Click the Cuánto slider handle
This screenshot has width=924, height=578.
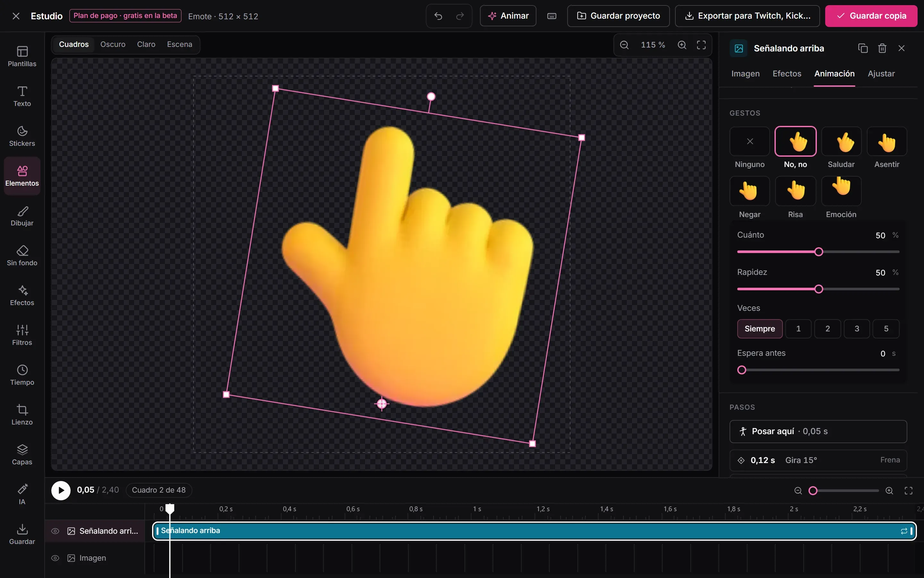tap(819, 252)
